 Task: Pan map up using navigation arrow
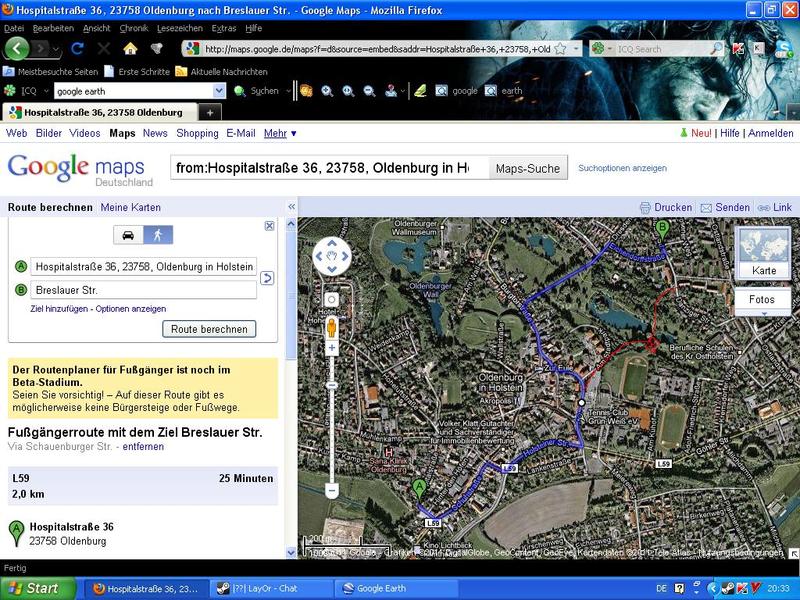coord(332,244)
